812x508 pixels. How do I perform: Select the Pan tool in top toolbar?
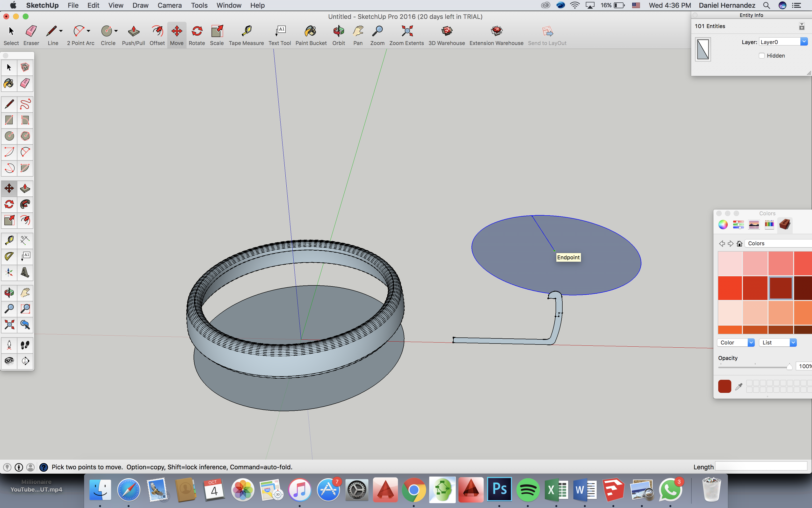coord(358,35)
